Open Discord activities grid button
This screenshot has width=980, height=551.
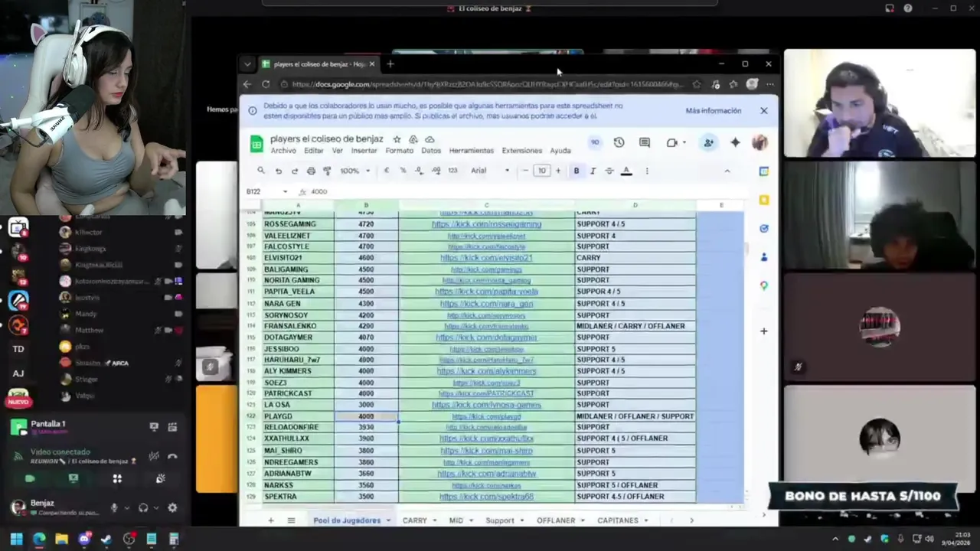click(117, 478)
